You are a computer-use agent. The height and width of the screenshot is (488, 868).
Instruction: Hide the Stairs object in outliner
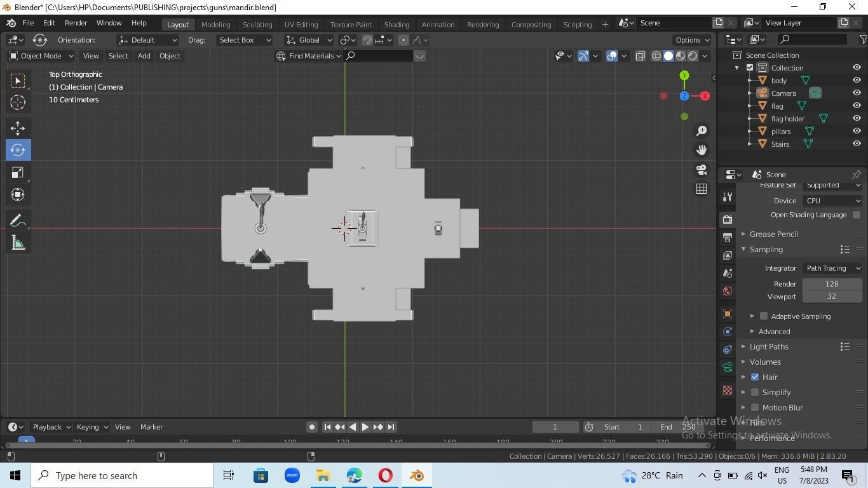point(857,144)
